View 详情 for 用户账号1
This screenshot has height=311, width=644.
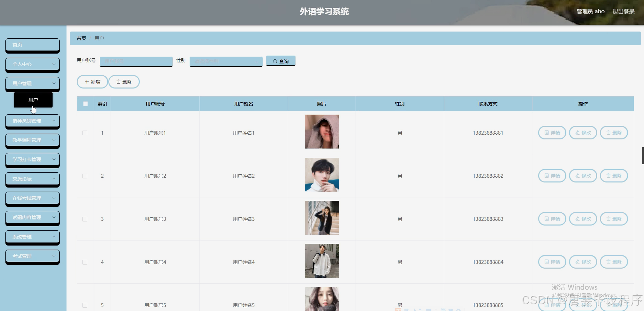pyautogui.click(x=552, y=133)
